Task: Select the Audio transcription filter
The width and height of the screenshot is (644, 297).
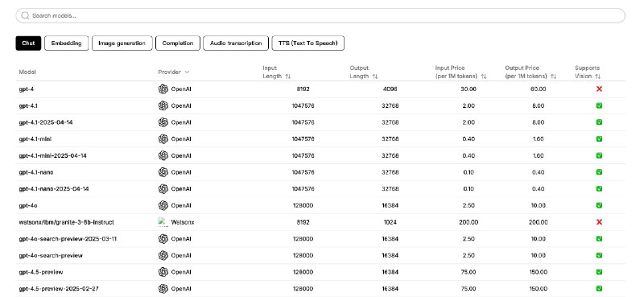Action: [x=236, y=43]
